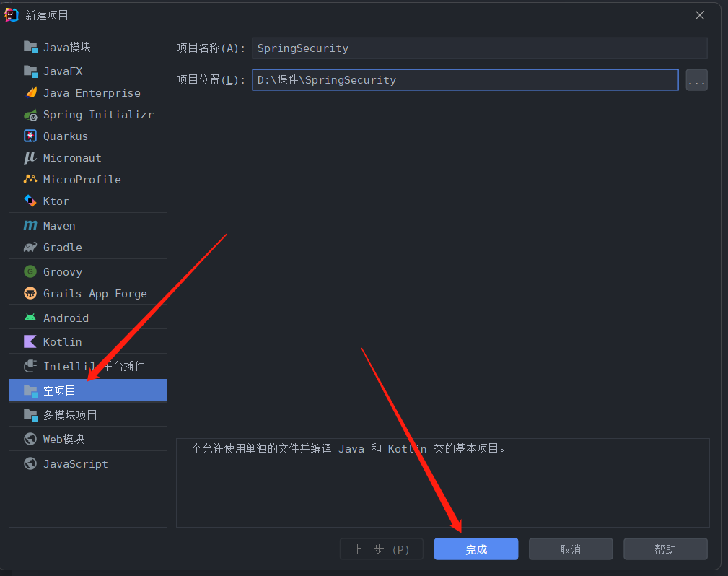Pick the Ktor icon
Screen dimensions: 728x576
tap(30, 201)
